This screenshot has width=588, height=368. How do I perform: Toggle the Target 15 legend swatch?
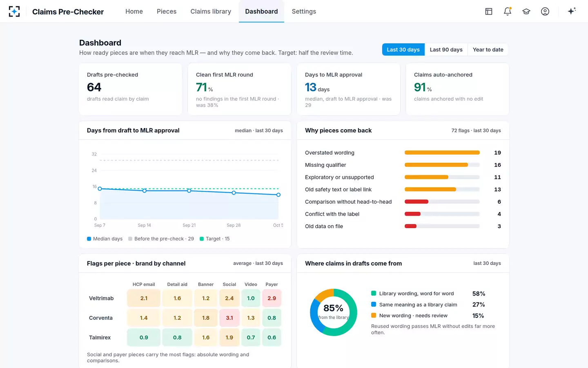[202, 239]
